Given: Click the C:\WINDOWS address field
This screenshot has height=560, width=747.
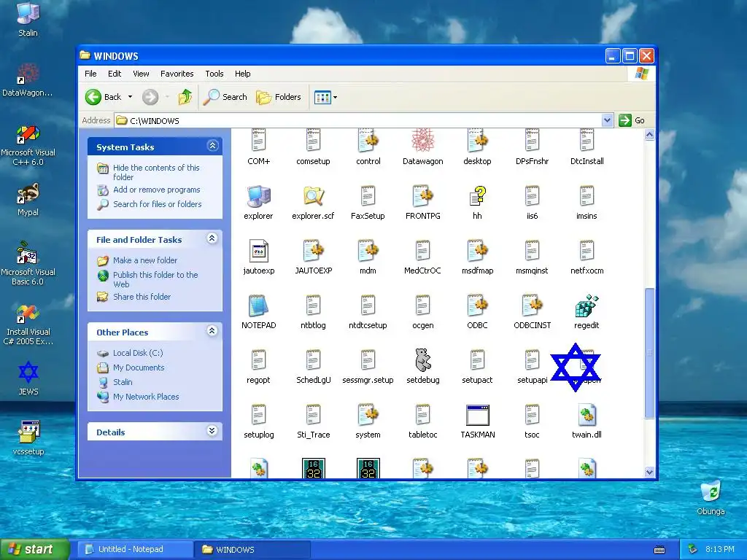Looking at the screenshot, I should [x=363, y=120].
